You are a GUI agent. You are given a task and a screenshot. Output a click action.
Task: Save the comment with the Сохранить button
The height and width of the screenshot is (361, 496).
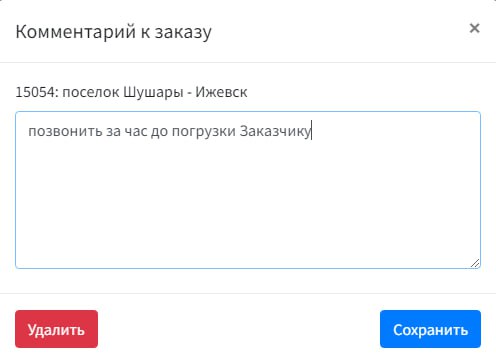[x=430, y=329]
